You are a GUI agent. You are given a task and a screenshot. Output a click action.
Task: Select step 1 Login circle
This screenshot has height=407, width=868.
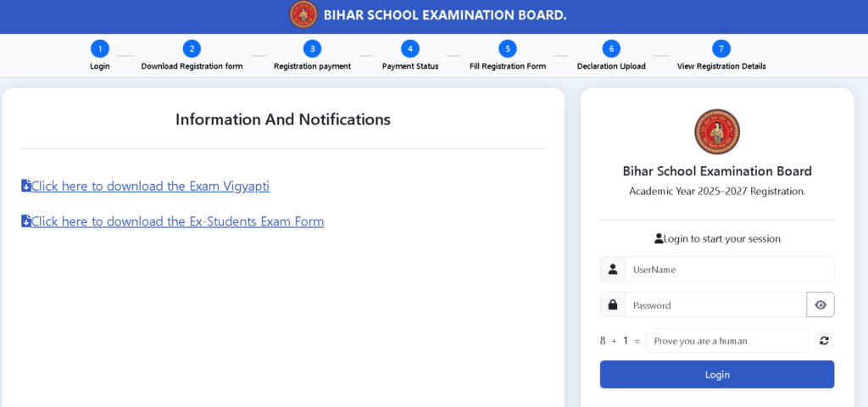click(x=100, y=48)
